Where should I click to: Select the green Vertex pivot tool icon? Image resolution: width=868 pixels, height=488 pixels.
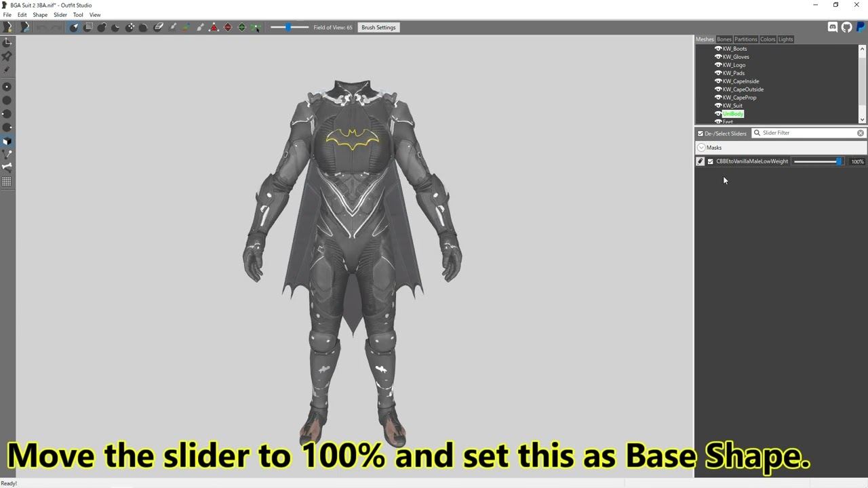tap(241, 27)
